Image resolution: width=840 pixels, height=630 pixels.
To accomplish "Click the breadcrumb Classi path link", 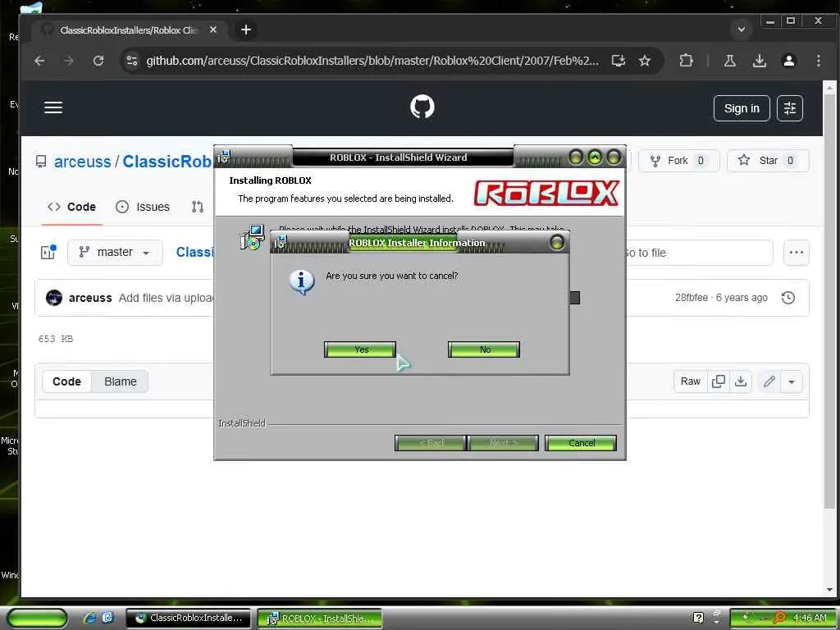I will tap(195, 253).
